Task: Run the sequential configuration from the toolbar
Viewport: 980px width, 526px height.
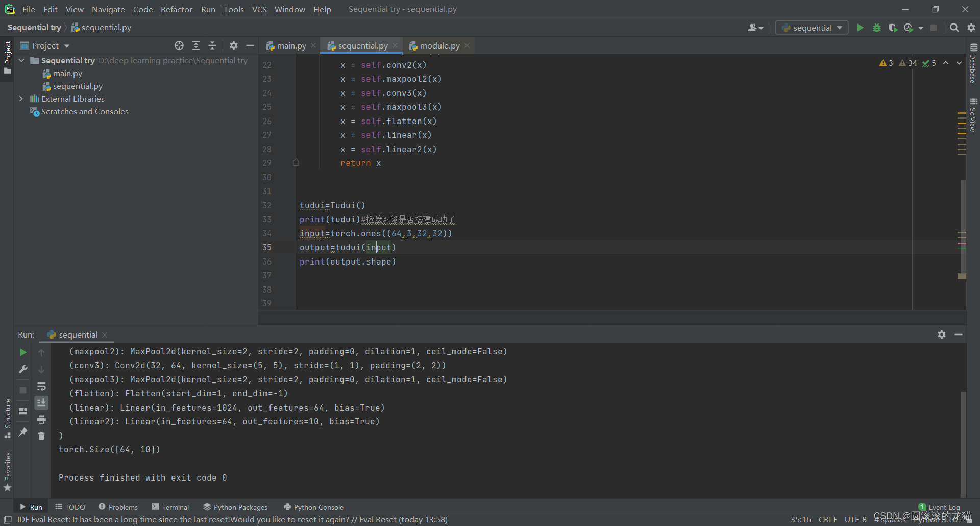Action: [860, 28]
